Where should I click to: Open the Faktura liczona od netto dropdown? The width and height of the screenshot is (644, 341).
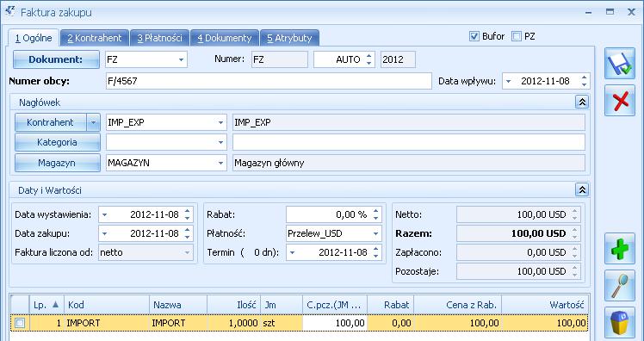click(188, 252)
